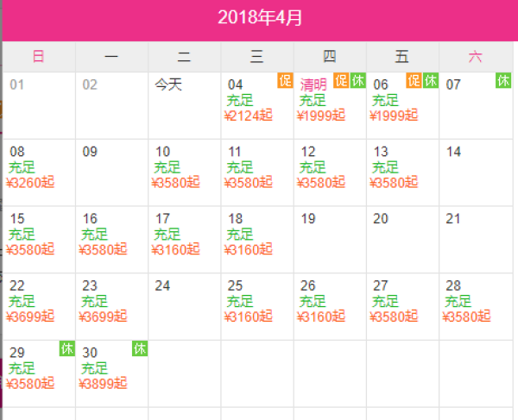Click unavailable date 20
518x420 pixels.
tap(402, 240)
